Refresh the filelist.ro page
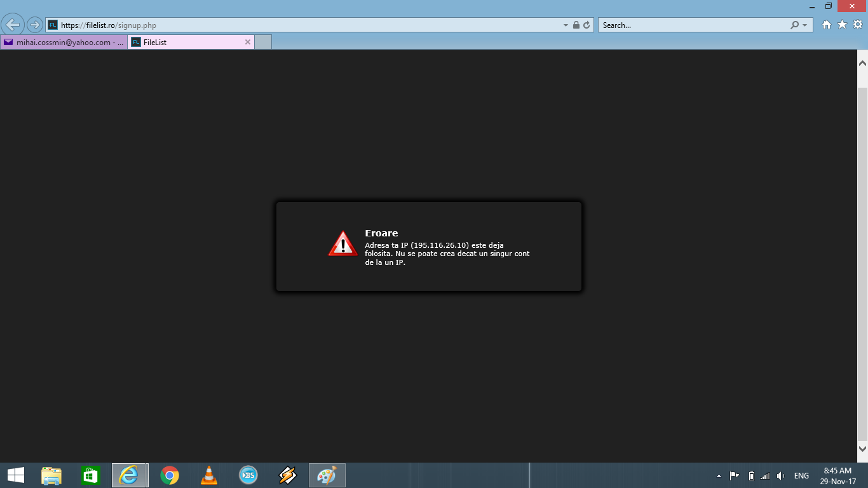 (587, 25)
